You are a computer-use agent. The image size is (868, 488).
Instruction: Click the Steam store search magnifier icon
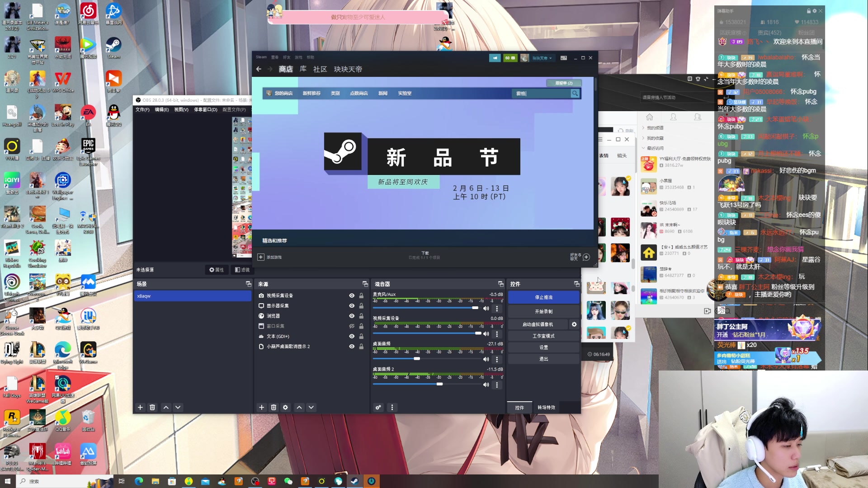575,94
